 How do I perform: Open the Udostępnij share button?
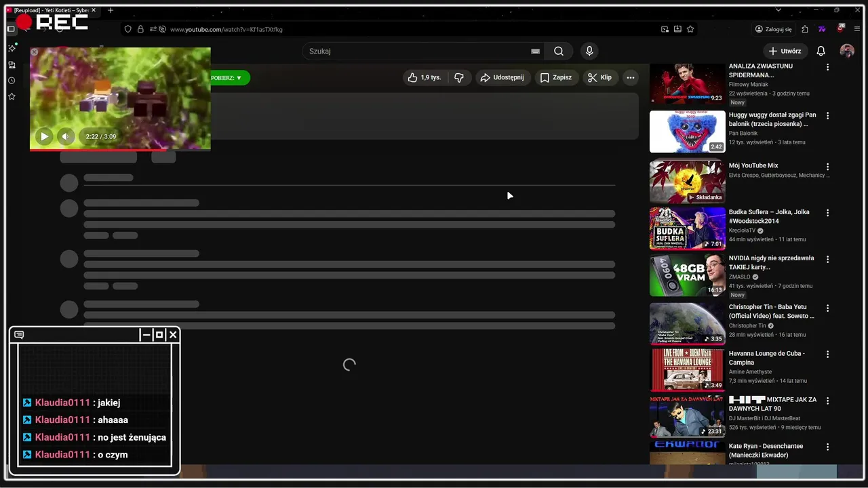502,77
